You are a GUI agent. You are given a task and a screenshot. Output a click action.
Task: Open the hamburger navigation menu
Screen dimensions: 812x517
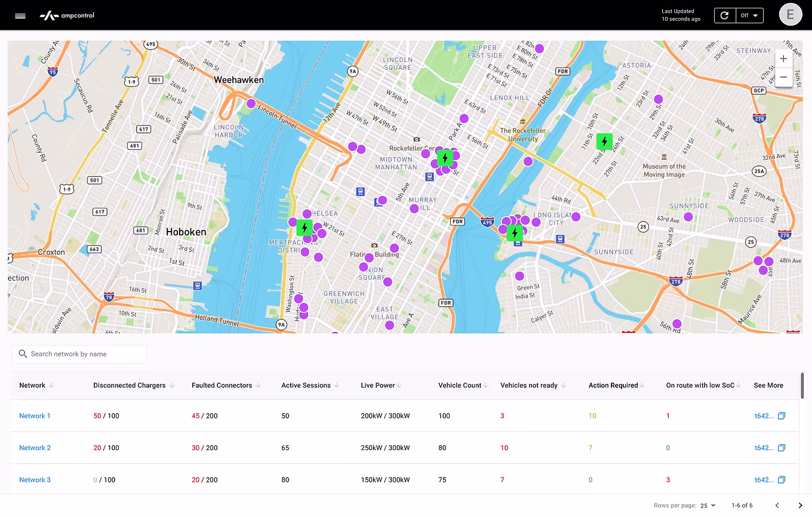[20, 16]
